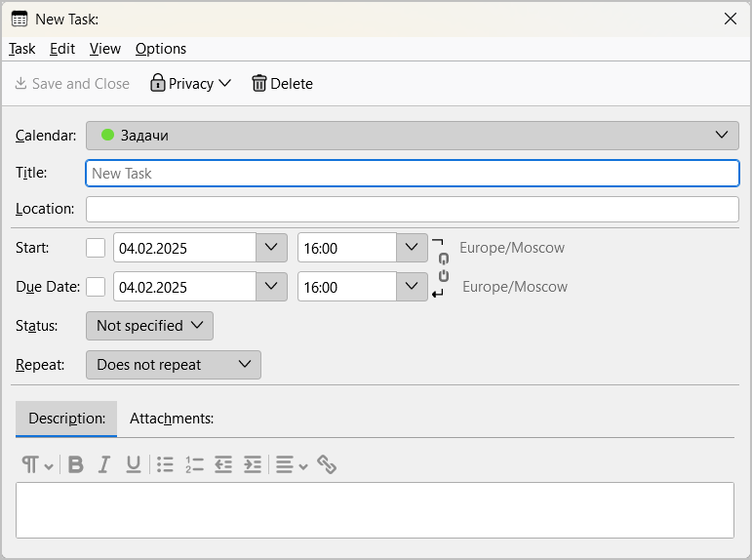This screenshot has width=752, height=560.
Task: Insert a link in the description
Action: [x=327, y=464]
